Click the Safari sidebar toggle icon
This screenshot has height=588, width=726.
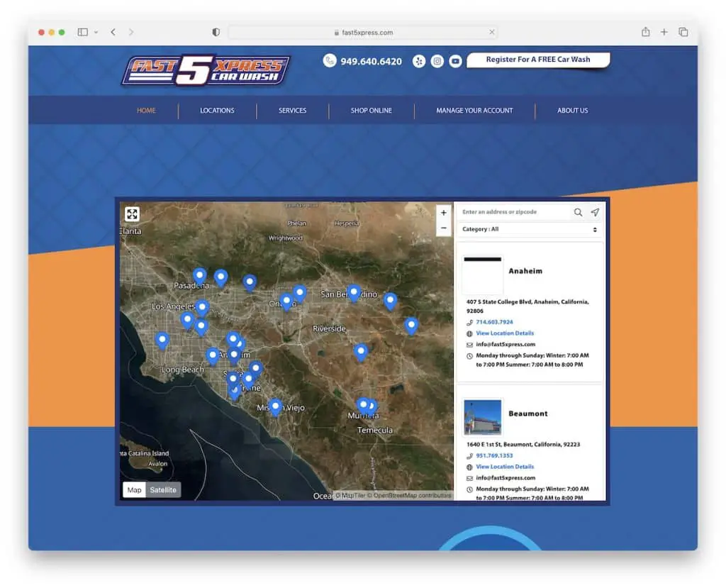pos(83,32)
